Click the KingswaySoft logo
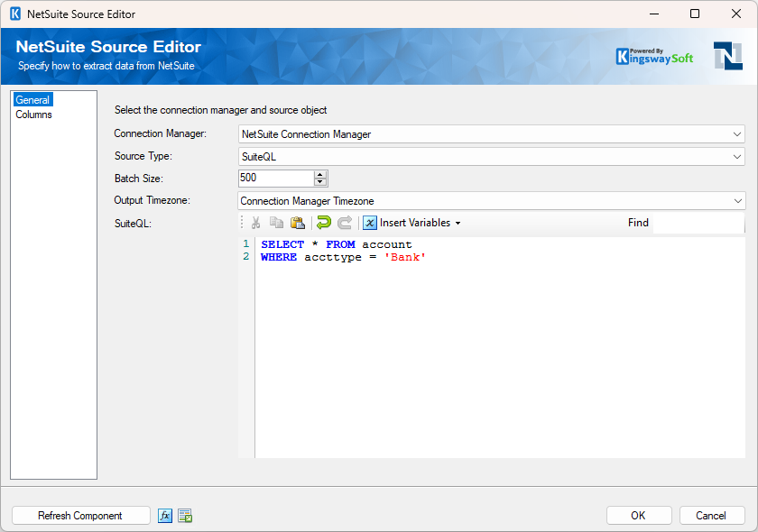 654,57
